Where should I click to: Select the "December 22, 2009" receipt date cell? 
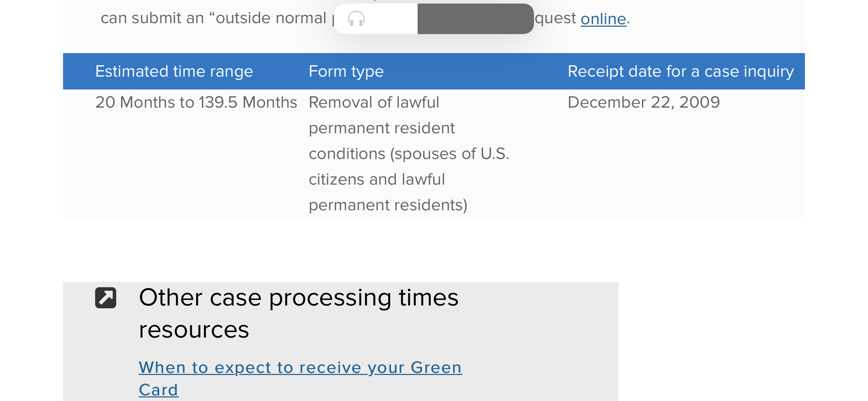coord(644,102)
